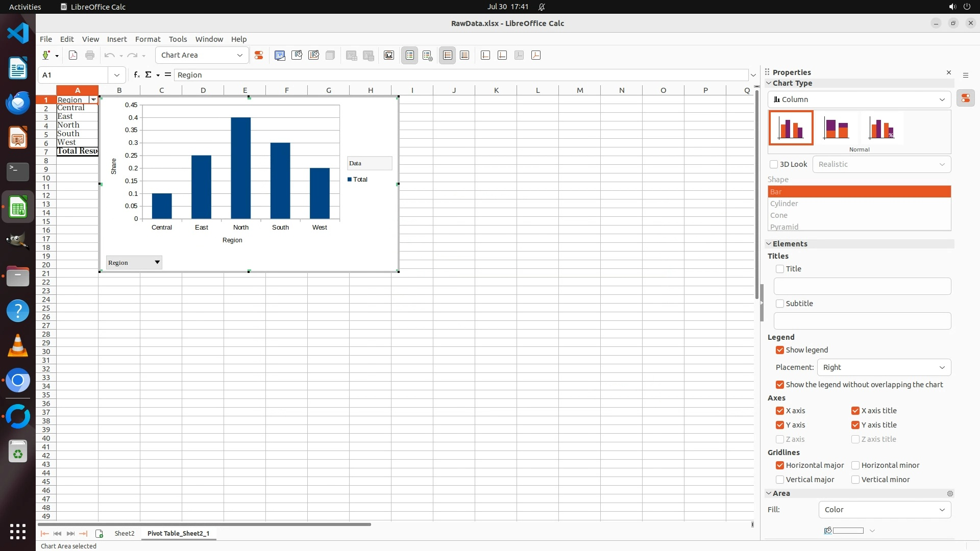
Task: Click the Area fill color swatch
Action: pyautogui.click(x=848, y=531)
